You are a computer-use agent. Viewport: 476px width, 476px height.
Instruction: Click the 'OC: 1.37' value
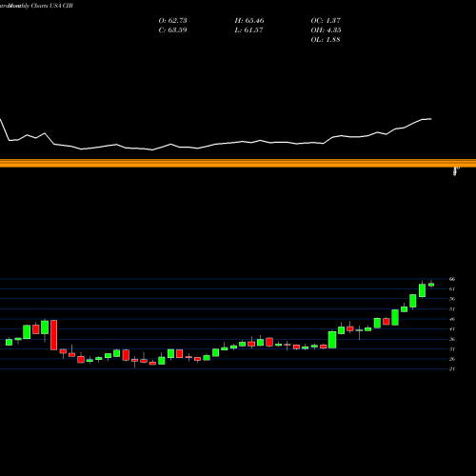pyautogui.click(x=326, y=21)
